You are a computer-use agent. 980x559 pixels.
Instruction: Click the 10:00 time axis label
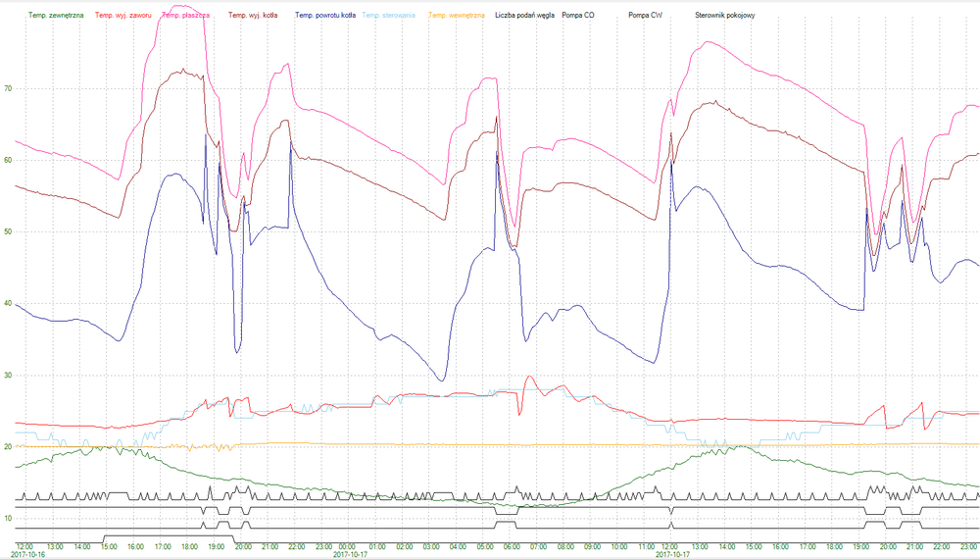point(619,547)
